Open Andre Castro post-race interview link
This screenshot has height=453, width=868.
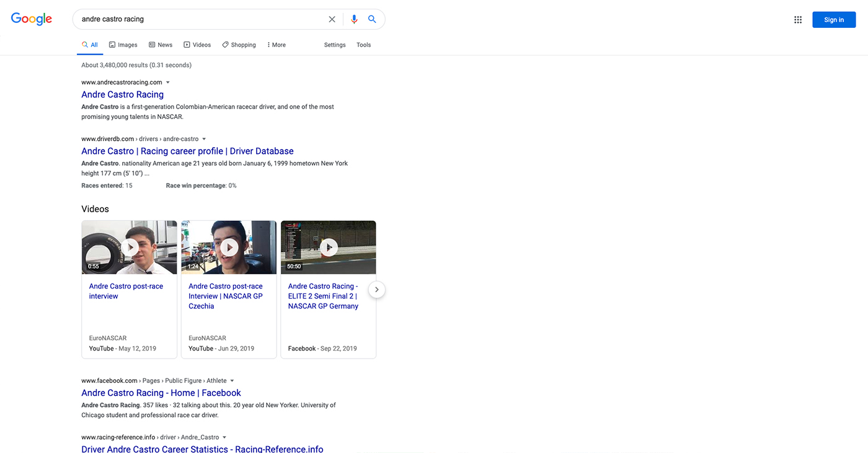[x=126, y=291]
